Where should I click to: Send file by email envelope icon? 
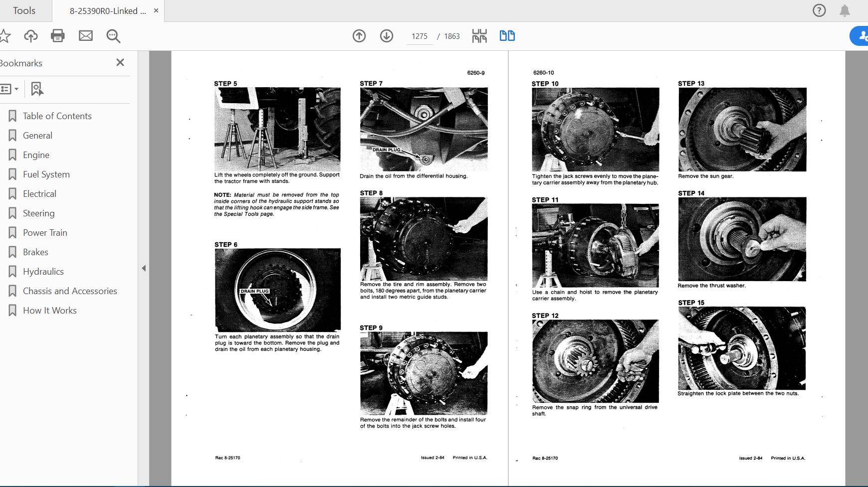[86, 36]
